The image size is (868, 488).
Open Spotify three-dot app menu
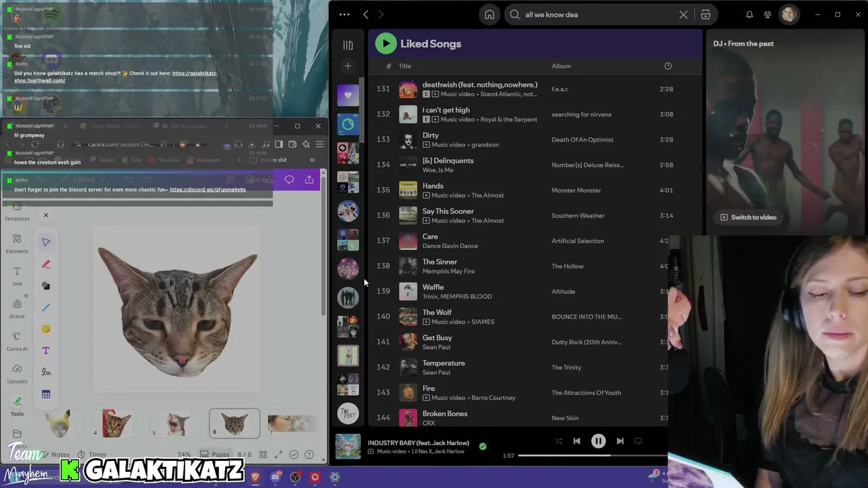344,14
